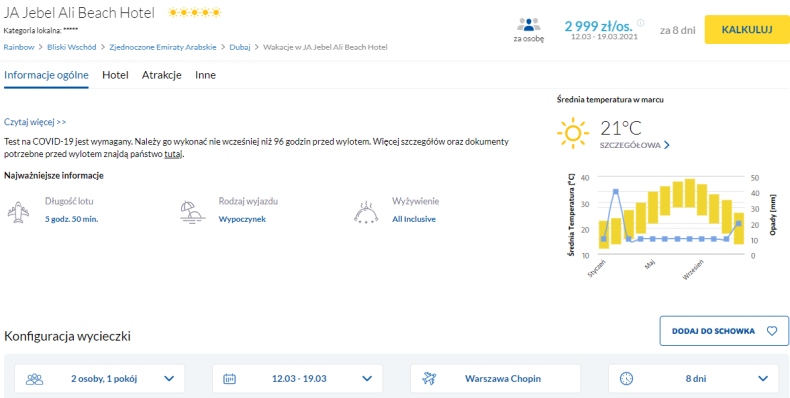Follow the SZCZEGÓŁOWA weather details link

(x=634, y=146)
